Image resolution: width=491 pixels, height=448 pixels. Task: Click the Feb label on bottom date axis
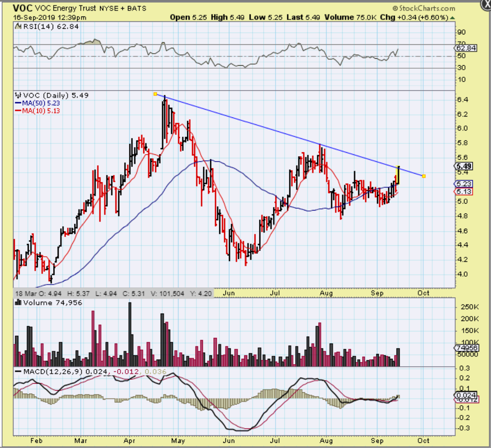click(x=36, y=441)
